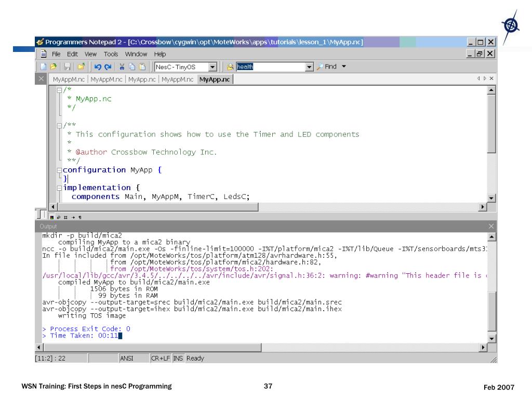Click the '1506 bytes in ROM' output line
This screenshot has height=399, width=532.
pos(124,289)
